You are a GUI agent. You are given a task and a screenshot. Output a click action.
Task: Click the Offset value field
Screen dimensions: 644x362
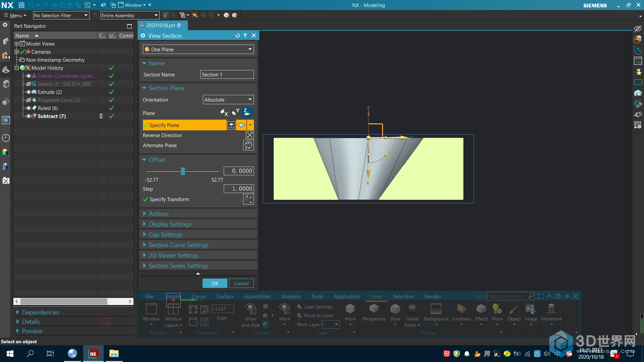click(239, 171)
